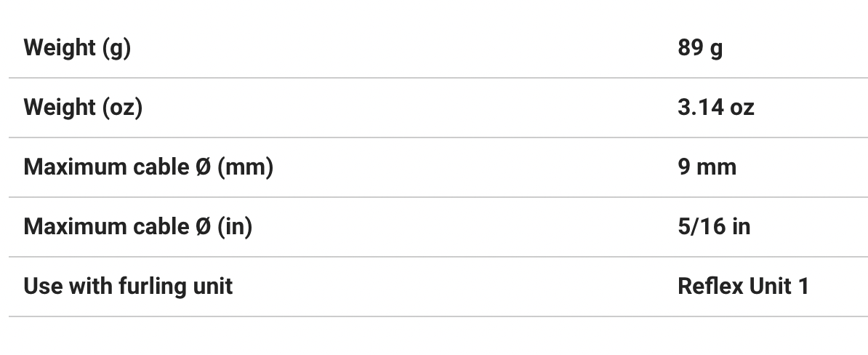The height and width of the screenshot is (355, 868).
Task: Click the divider line below Weight (g) row
Action: 438,78
